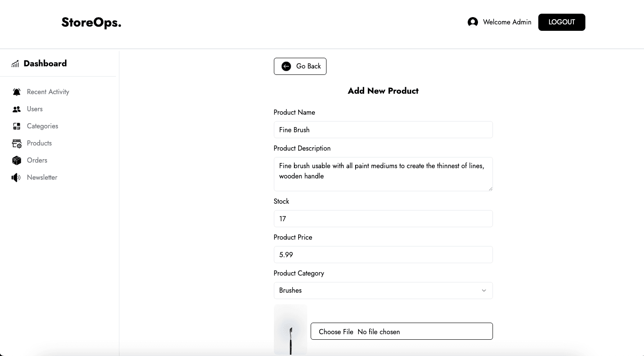Screen dimensions: 644x356
Task: Go to Newsletter in sidebar
Action: tap(42, 178)
